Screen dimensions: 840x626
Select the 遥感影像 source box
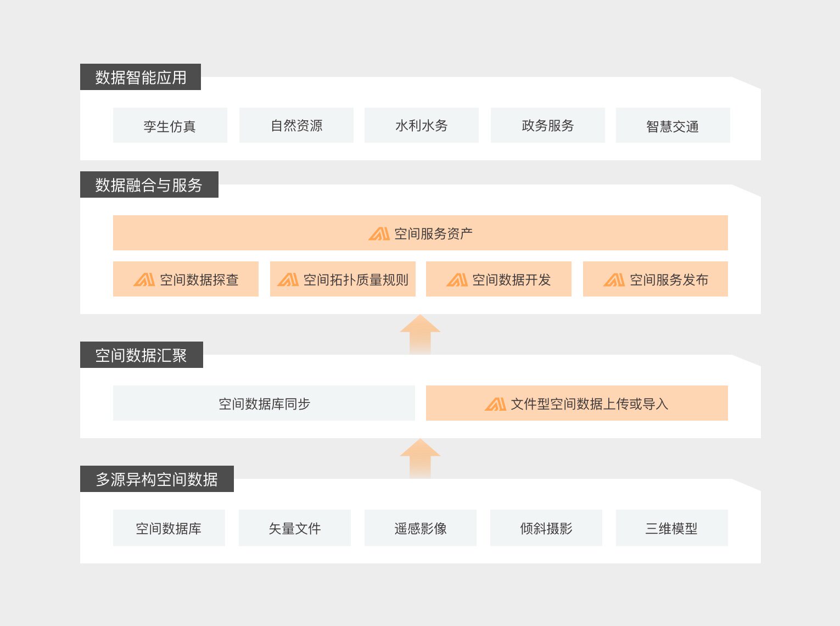click(x=421, y=528)
